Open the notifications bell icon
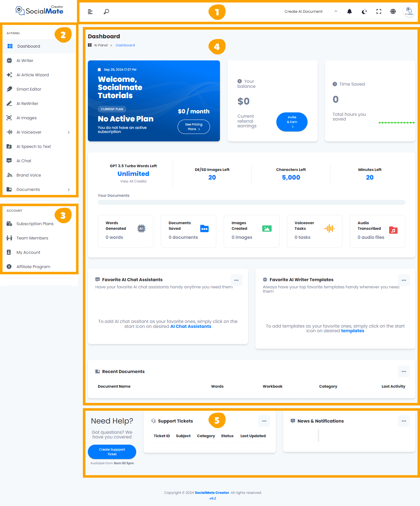420x506 pixels. pos(350,12)
